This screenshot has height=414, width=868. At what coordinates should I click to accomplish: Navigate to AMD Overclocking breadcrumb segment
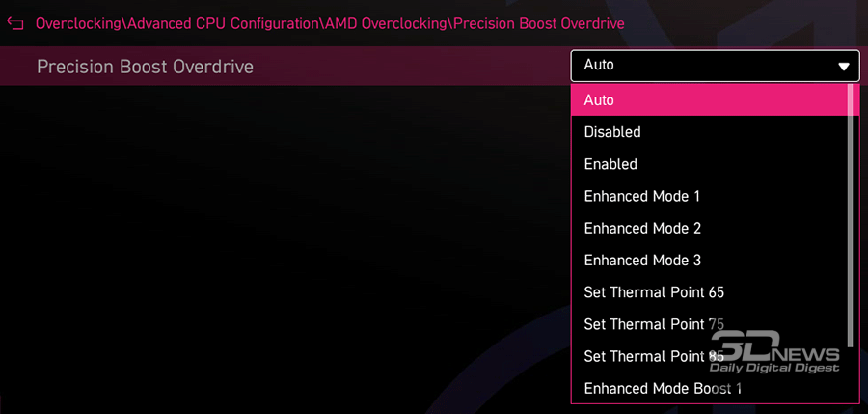pyautogui.click(x=376, y=22)
